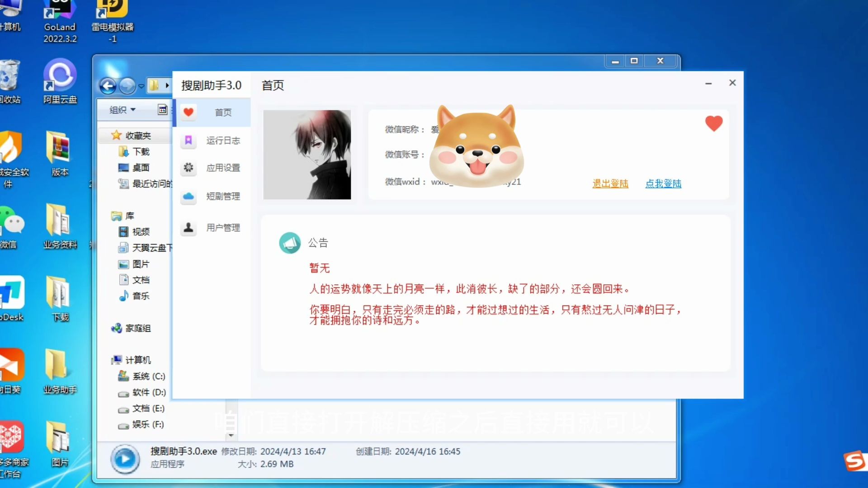Click the 业务资料 folder desktop icon
This screenshot has height=488, width=868.
[60, 226]
